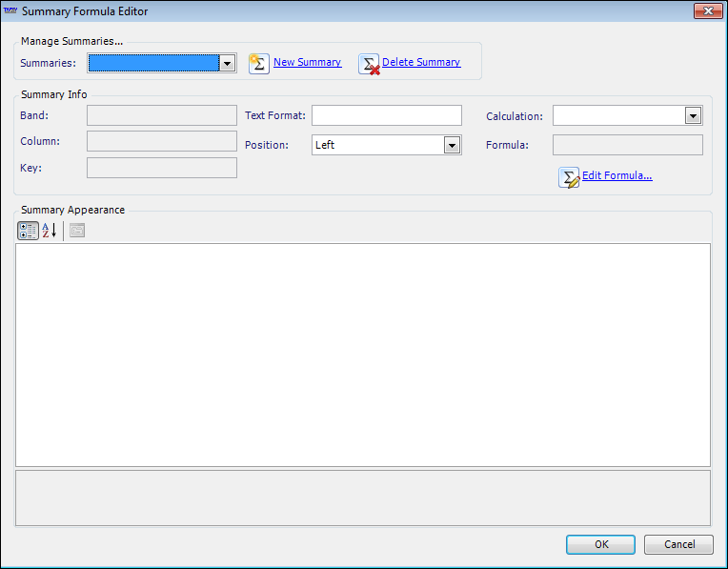Image resolution: width=728 pixels, height=569 pixels.
Task: Confirm with the OK button
Action: 600,544
